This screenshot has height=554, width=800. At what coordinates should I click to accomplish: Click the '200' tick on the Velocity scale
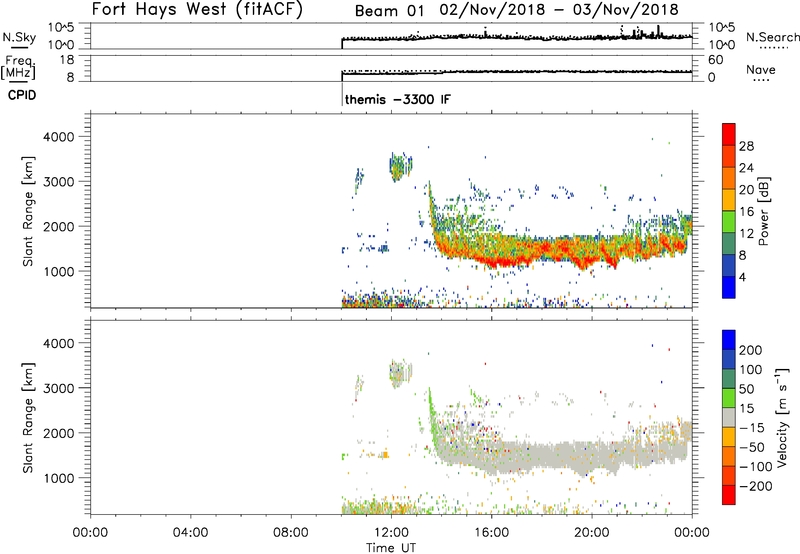click(x=751, y=350)
